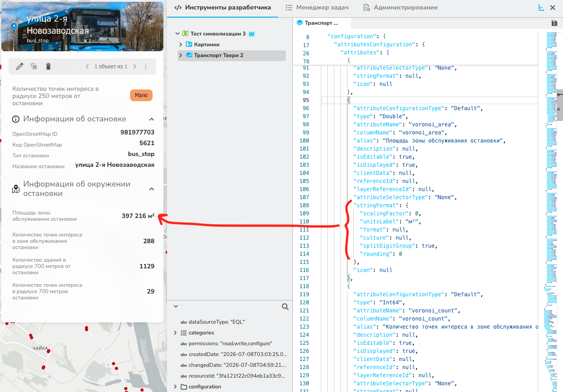
Task: Collapse the Информация об остановке section
Action: pos(152,119)
